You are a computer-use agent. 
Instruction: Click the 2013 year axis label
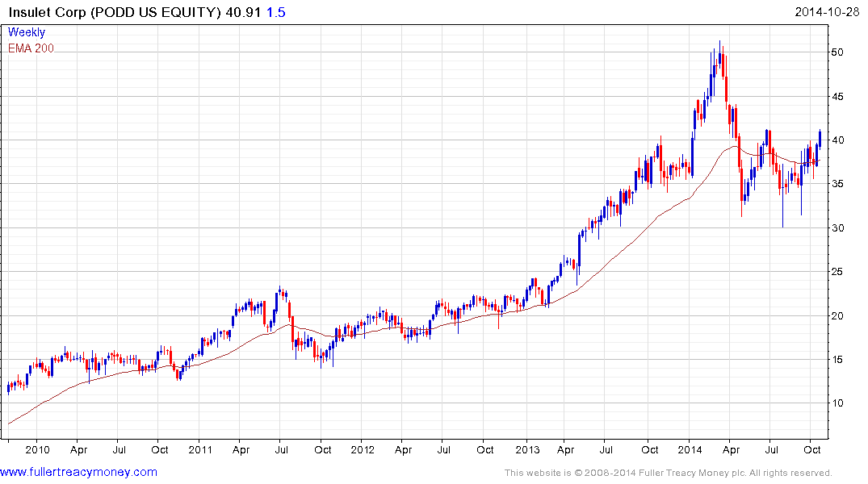click(527, 449)
